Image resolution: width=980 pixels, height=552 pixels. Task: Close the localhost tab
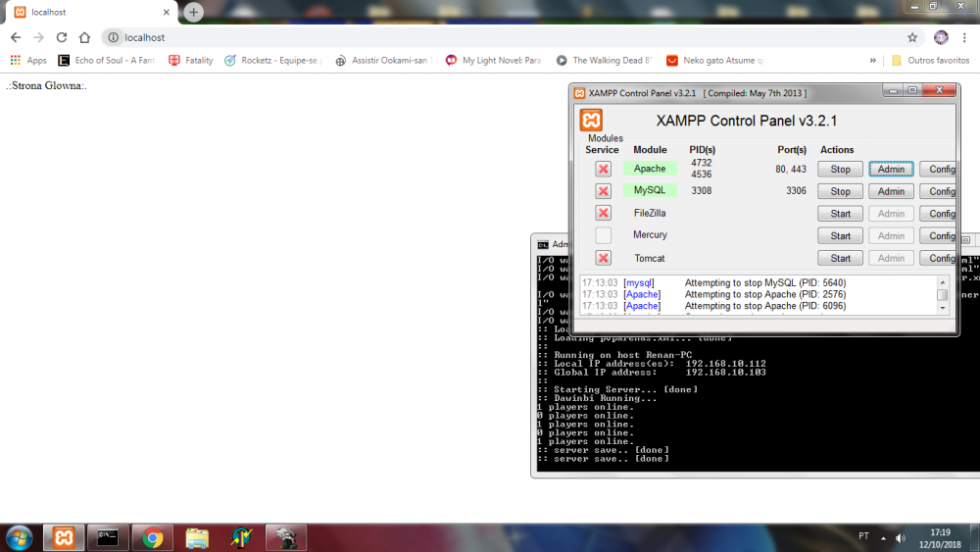(x=167, y=12)
